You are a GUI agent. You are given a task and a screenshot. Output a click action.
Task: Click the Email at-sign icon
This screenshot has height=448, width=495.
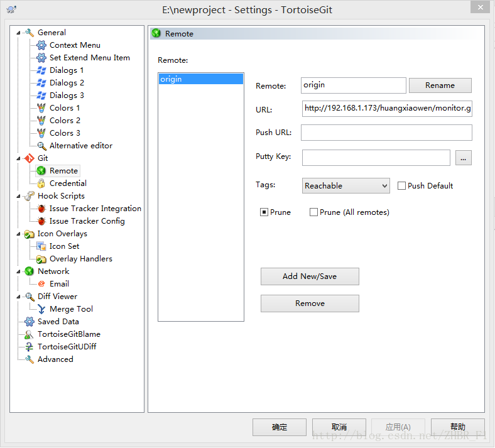41,284
